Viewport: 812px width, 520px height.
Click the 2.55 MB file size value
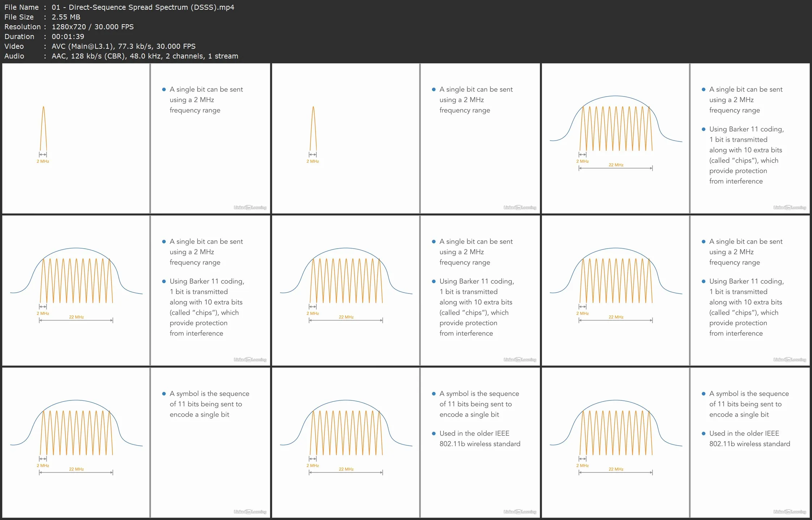(66, 17)
